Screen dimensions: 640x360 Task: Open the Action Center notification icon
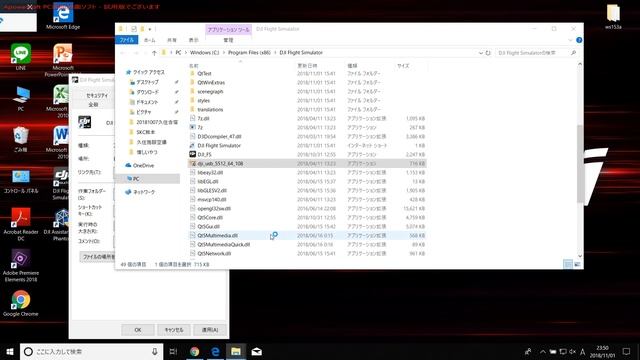click(x=627, y=351)
